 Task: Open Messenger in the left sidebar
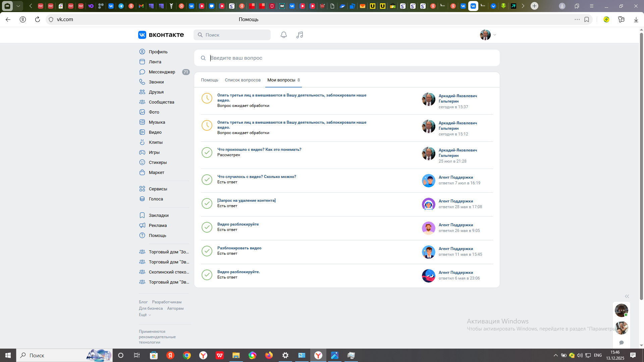tap(162, 72)
